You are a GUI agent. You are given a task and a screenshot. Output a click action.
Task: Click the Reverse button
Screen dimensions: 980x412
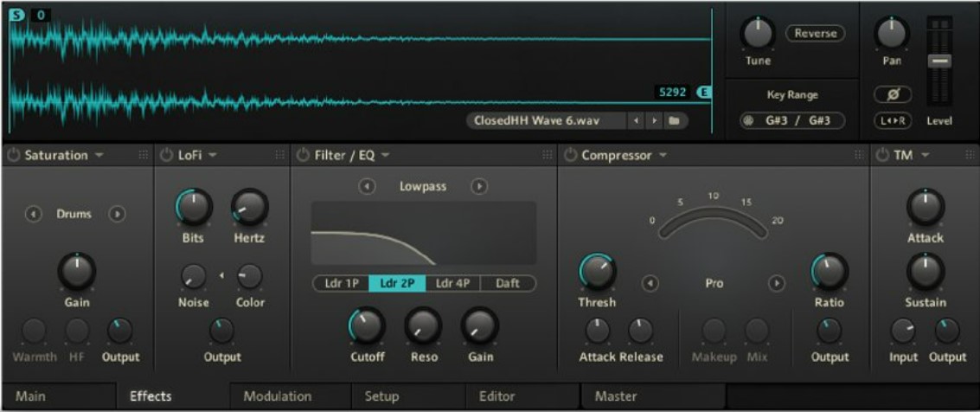coord(815,33)
